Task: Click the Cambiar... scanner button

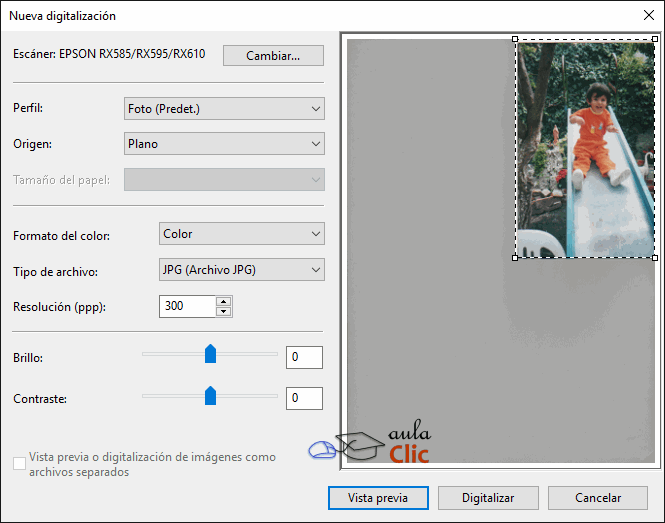Action: click(273, 55)
